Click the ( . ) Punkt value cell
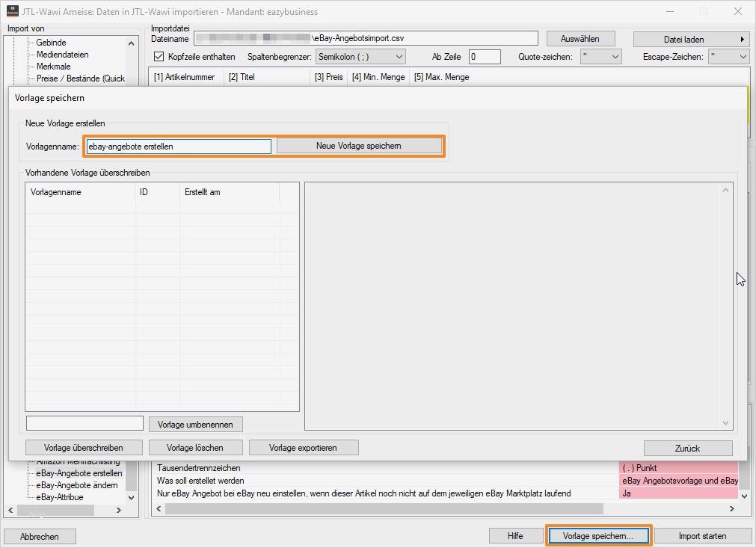Image resolution: width=756 pixels, height=548 pixels. [x=678, y=467]
